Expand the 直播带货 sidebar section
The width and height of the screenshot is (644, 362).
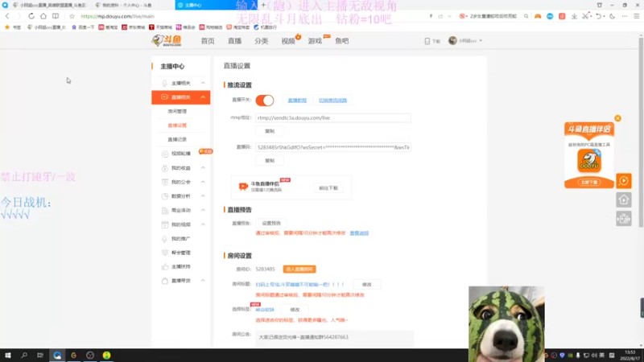pos(203,281)
